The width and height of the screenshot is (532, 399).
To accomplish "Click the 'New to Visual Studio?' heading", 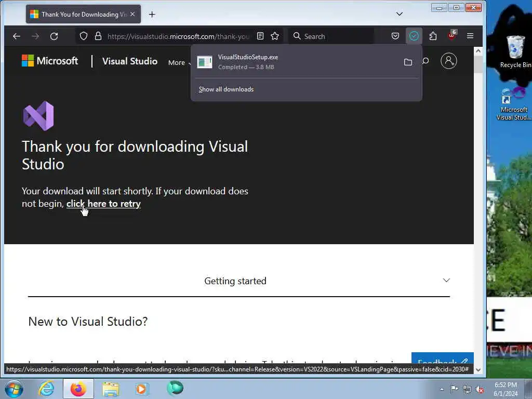I will (88, 321).
